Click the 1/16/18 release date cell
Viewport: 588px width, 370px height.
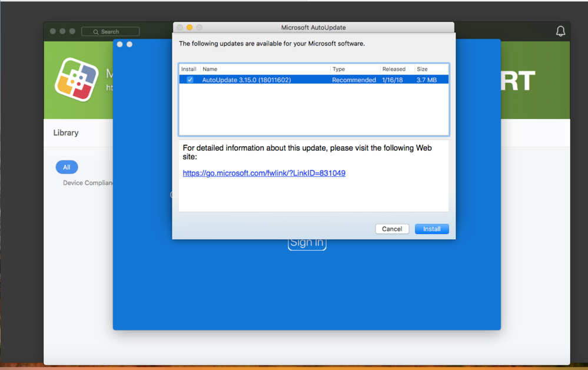tap(392, 80)
